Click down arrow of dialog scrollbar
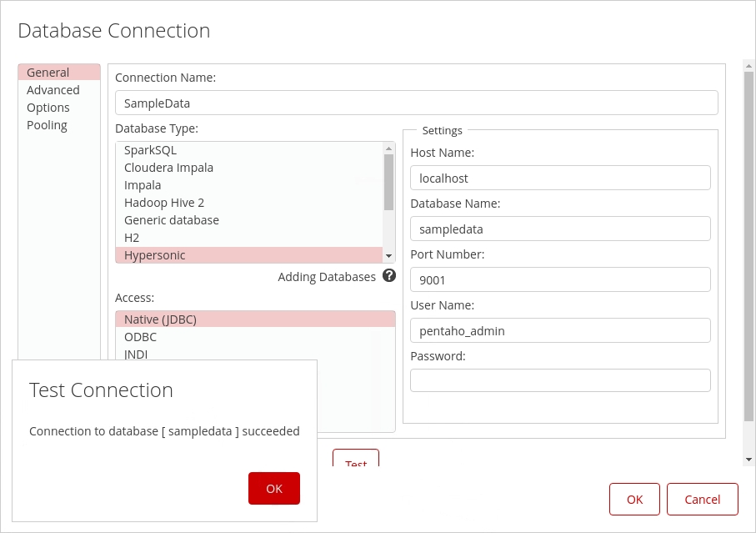The width and height of the screenshot is (756, 533). 748,460
